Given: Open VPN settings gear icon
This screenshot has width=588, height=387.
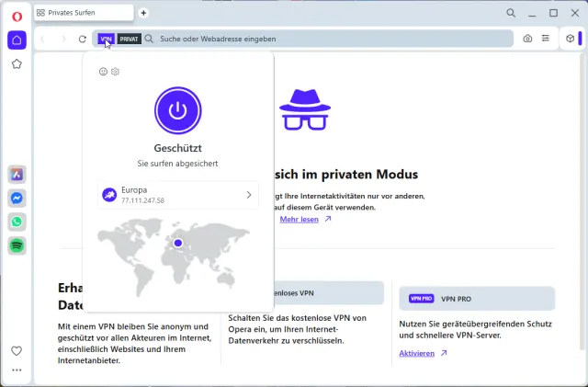Looking at the screenshot, I should tap(116, 72).
